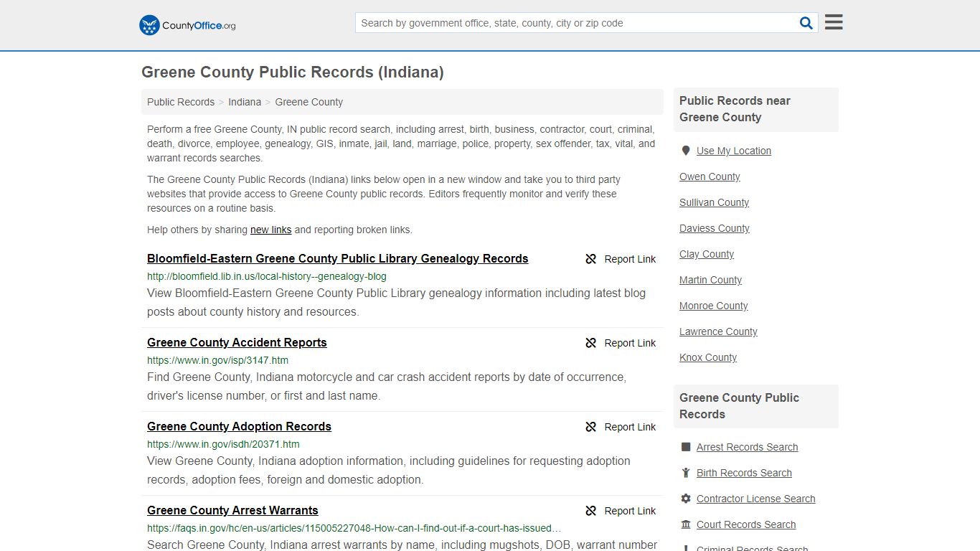Click the broken-link icon next to Accident Reports
This screenshot has width=980, height=551.
tap(590, 343)
